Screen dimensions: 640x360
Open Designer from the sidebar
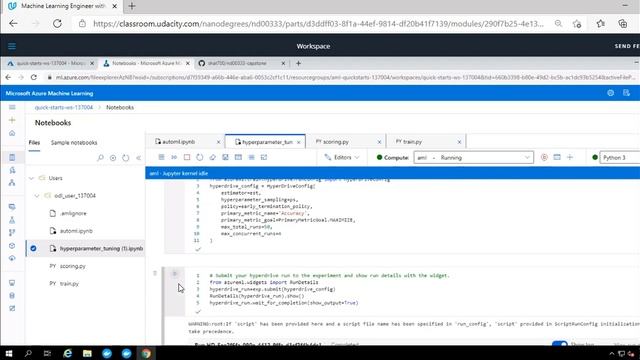coord(12,182)
